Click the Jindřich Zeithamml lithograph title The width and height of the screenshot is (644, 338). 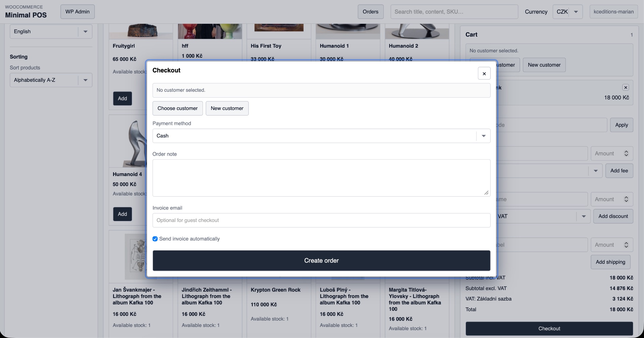coord(207,296)
